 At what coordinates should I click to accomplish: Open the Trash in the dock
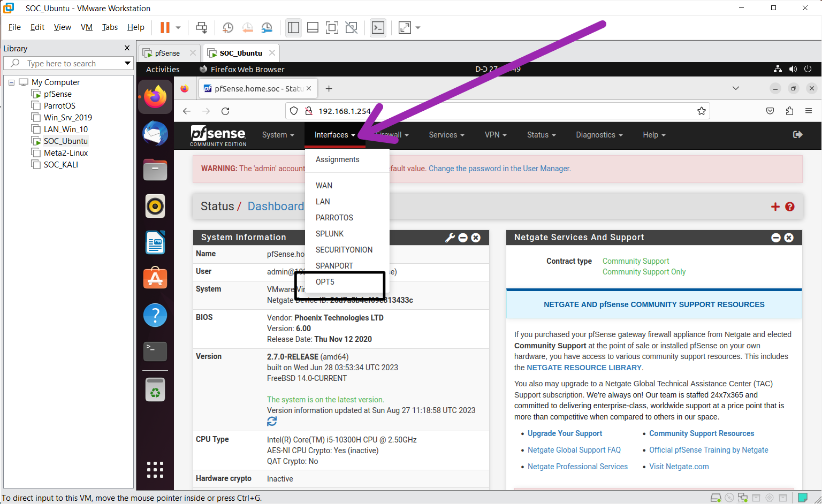pyautogui.click(x=155, y=390)
